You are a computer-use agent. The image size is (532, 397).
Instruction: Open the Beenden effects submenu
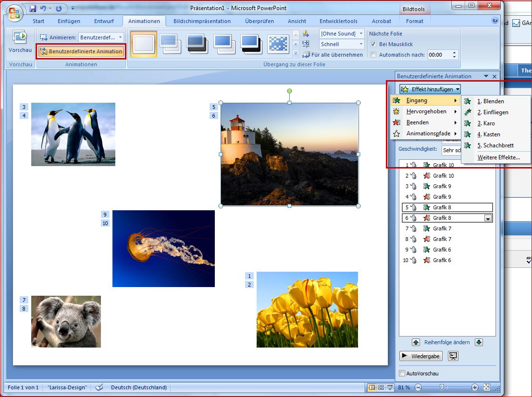pos(425,122)
